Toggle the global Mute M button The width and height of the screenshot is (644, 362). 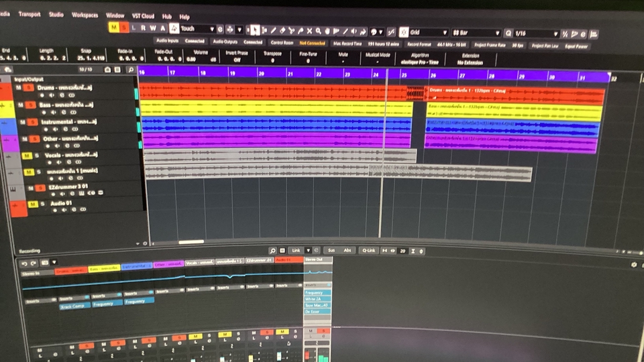[x=113, y=27]
